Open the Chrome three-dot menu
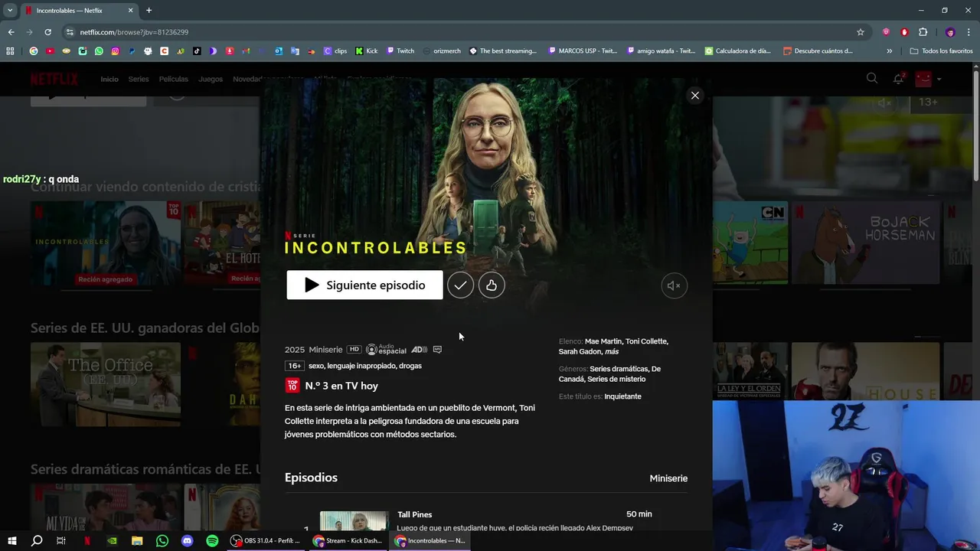980x551 pixels. 969,32
